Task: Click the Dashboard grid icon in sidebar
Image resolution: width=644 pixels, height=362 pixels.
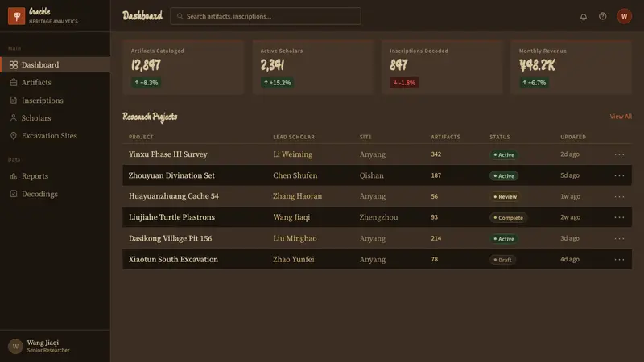Action: tap(14, 65)
